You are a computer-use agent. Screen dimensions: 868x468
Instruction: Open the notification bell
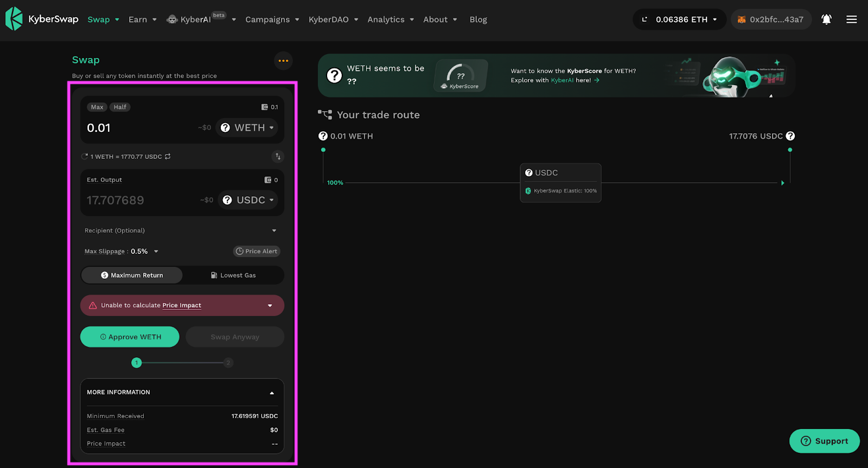pos(826,20)
